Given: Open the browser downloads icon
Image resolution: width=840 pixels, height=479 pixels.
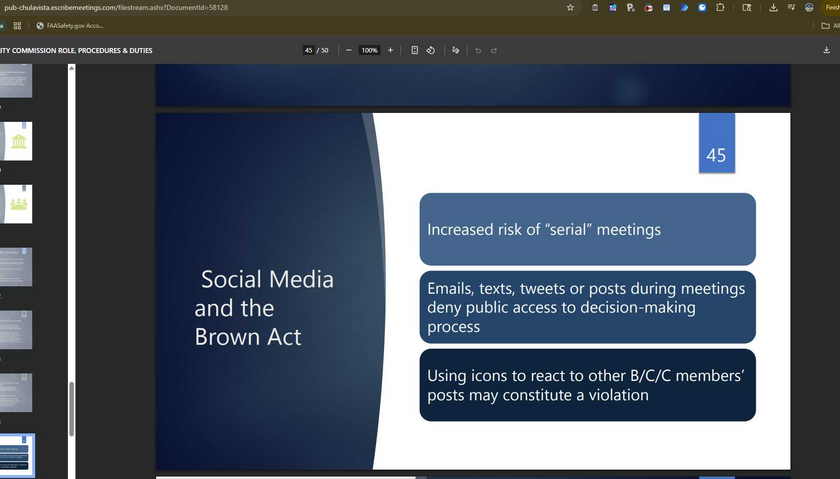Looking at the screenshot, I should (773, 7).
